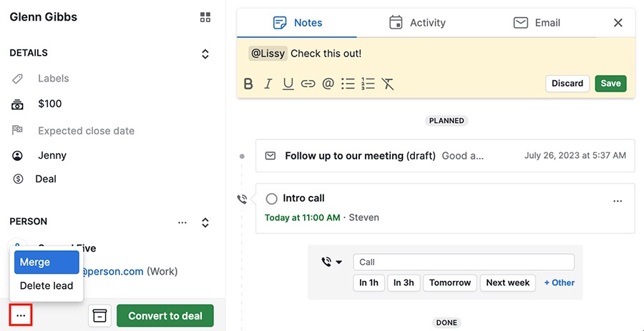
Task: Click the Convert to deal button
Action: pyautogui.click(x=165, y=316)
